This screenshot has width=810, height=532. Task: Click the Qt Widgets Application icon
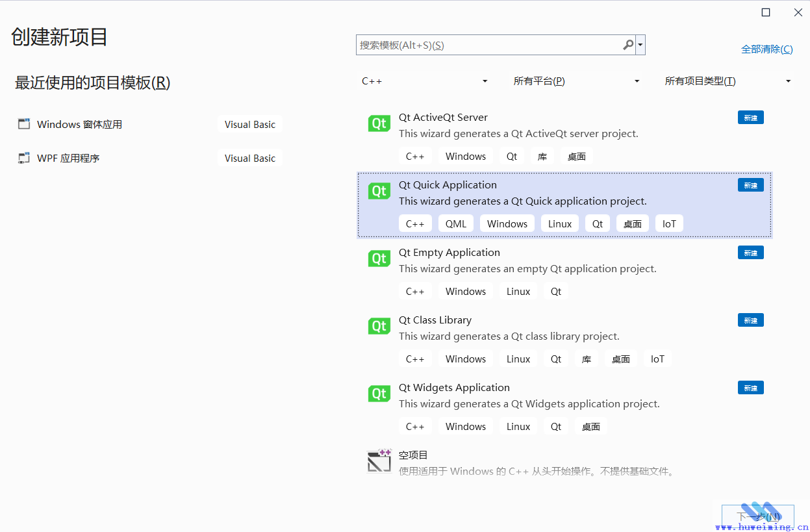(379, 394)
